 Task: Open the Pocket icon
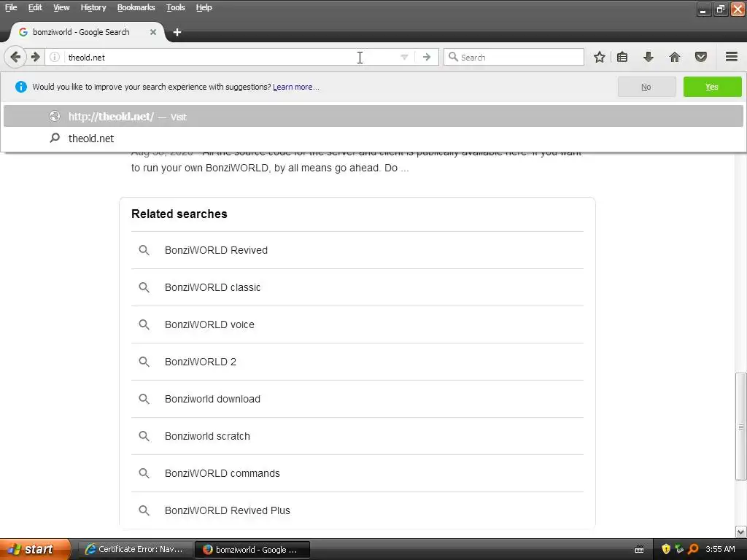700,57
